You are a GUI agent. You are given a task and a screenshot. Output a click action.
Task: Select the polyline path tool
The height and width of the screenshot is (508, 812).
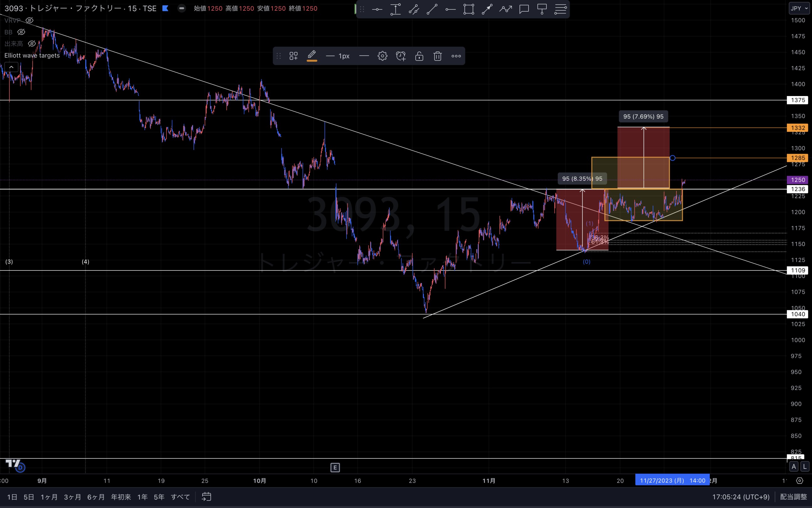pos(505,9)
